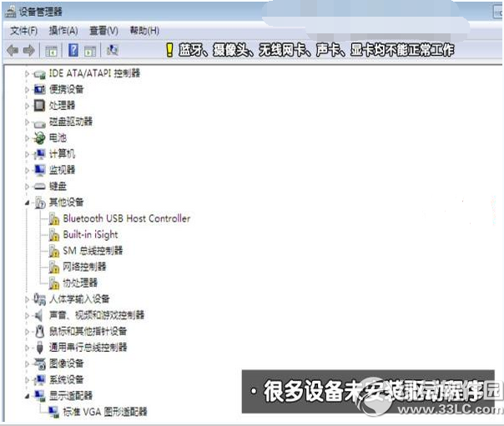Click the Bluetooth USB Host Controller warning icon
The image size is (504, 426).
tap(54, 218)
